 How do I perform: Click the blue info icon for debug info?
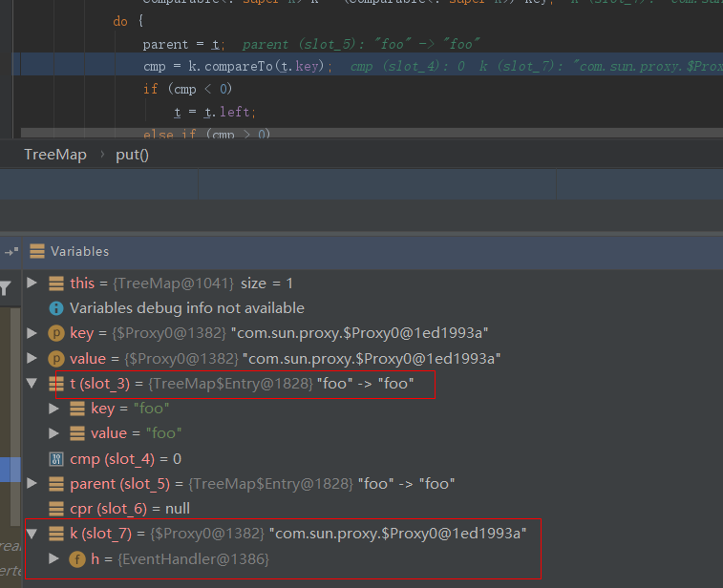pyautogui.click(x=56, y=308)
